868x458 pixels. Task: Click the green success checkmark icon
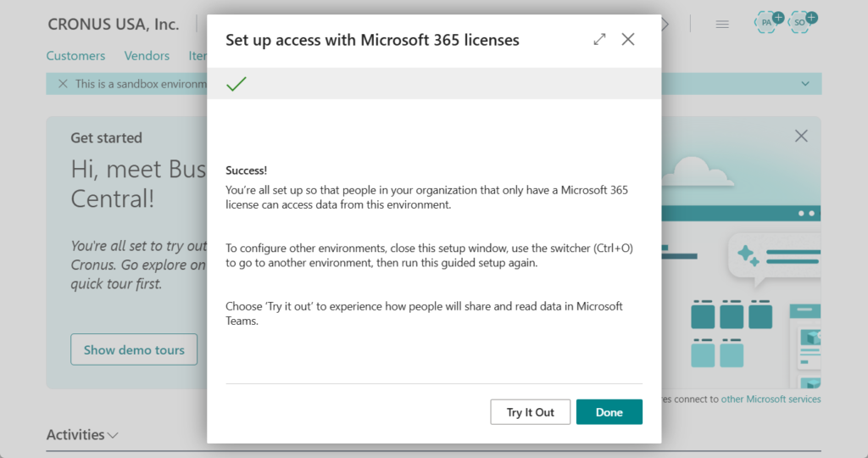coord(236,84)
